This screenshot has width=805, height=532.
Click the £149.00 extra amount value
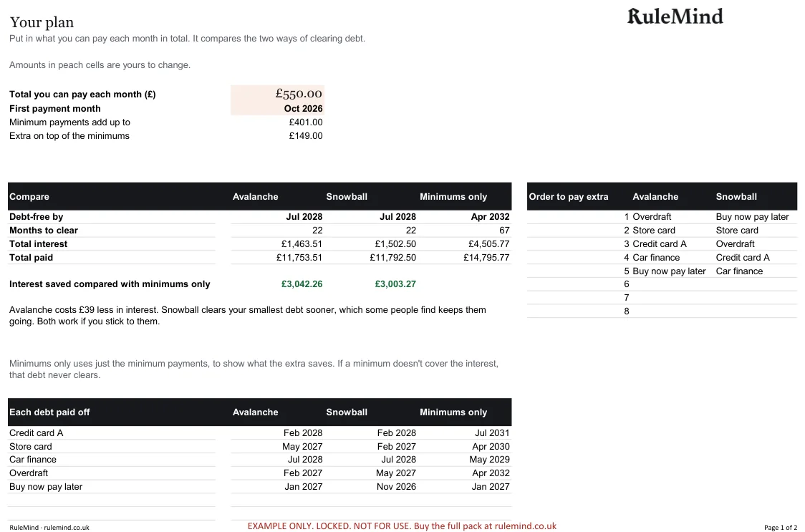(x=306, y=135)
